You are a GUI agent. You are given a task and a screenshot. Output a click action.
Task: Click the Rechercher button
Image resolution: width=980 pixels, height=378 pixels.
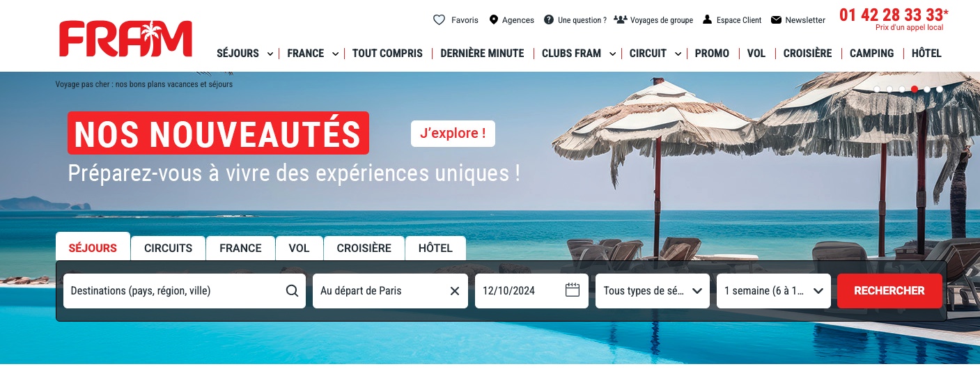(x=889, y=291)
